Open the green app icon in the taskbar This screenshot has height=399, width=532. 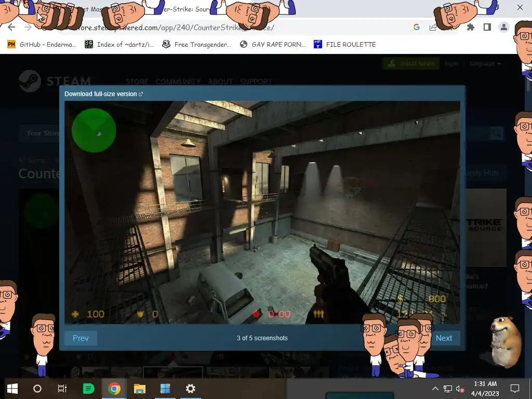[x=88, y=389]
